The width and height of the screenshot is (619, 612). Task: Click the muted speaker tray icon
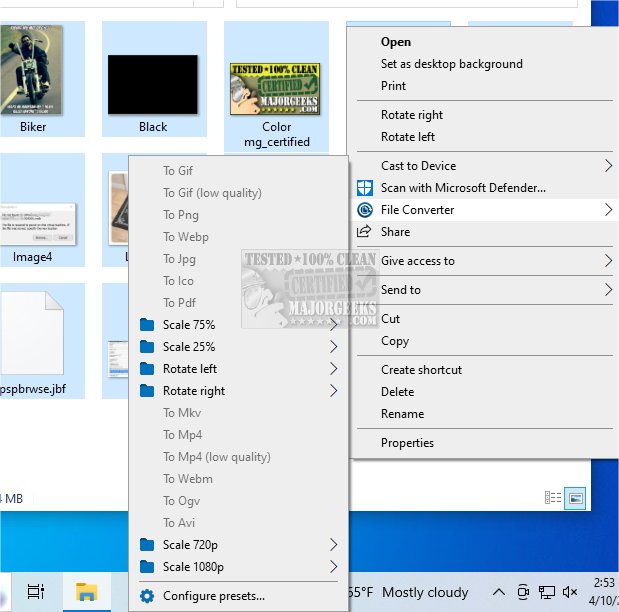click(570, 592)
